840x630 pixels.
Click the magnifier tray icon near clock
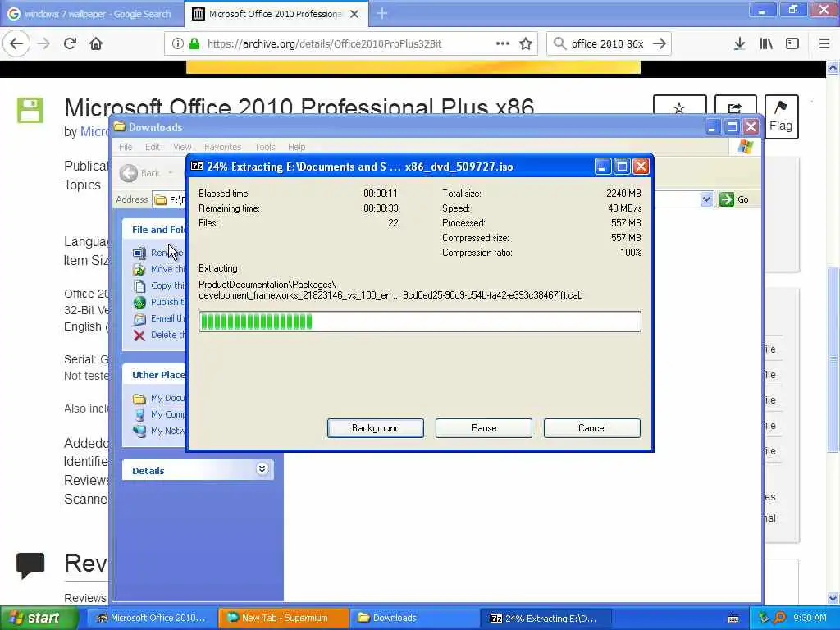pos(779,618)
